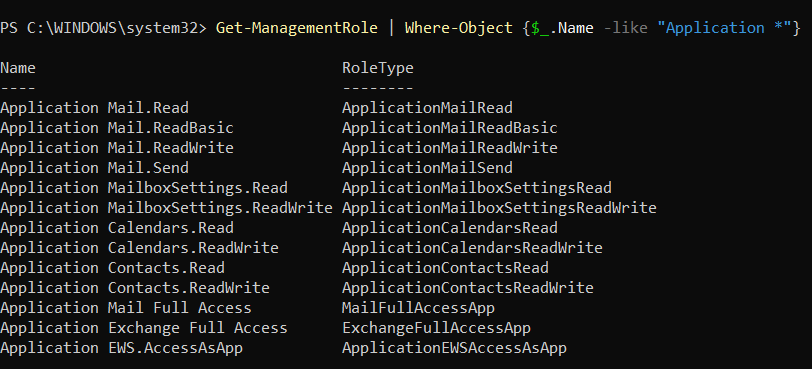Click the RoleType column header
The image size is (812, 369).
378,68
